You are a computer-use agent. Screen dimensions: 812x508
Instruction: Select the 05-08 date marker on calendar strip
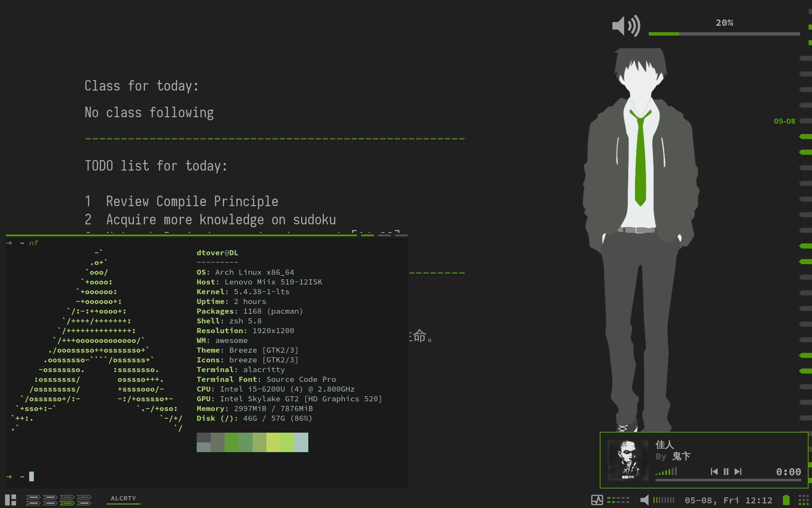click(785, 121)
